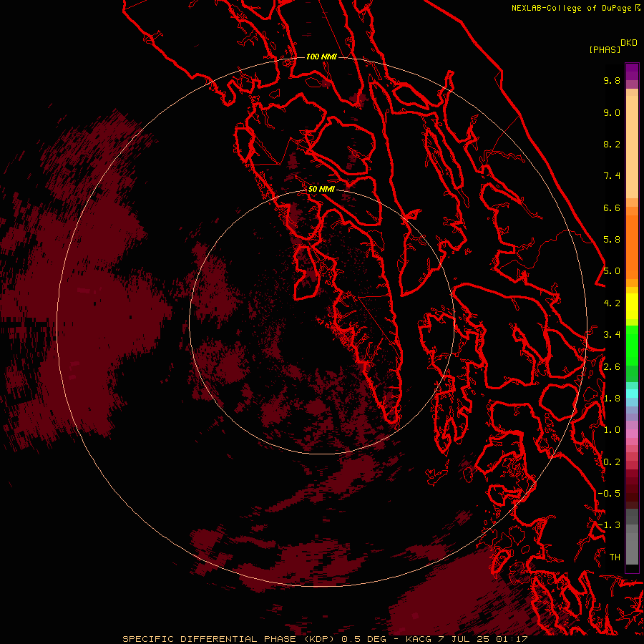
Task: Pick the orange segment of the color bar
Action: point(632,247)
